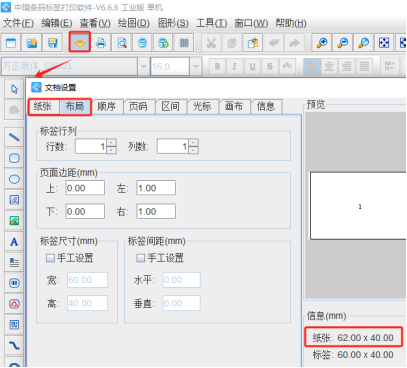
Task: Expand the font name dropdown
Action: pos(144,66)
